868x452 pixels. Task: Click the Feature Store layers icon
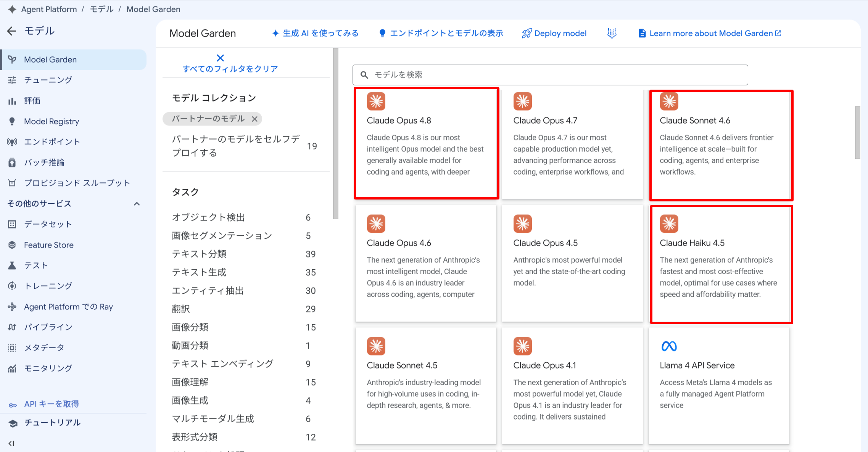pos(12,245)
